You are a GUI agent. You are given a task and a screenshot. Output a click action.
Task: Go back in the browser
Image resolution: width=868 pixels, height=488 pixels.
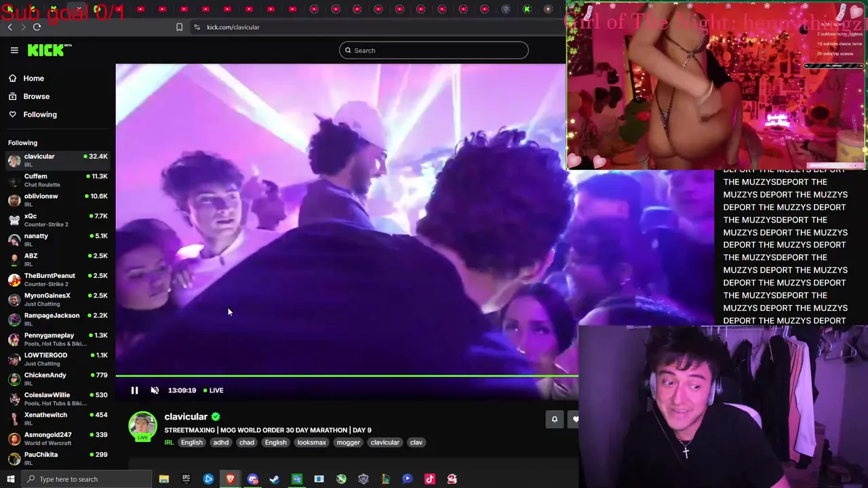(9, 27)
